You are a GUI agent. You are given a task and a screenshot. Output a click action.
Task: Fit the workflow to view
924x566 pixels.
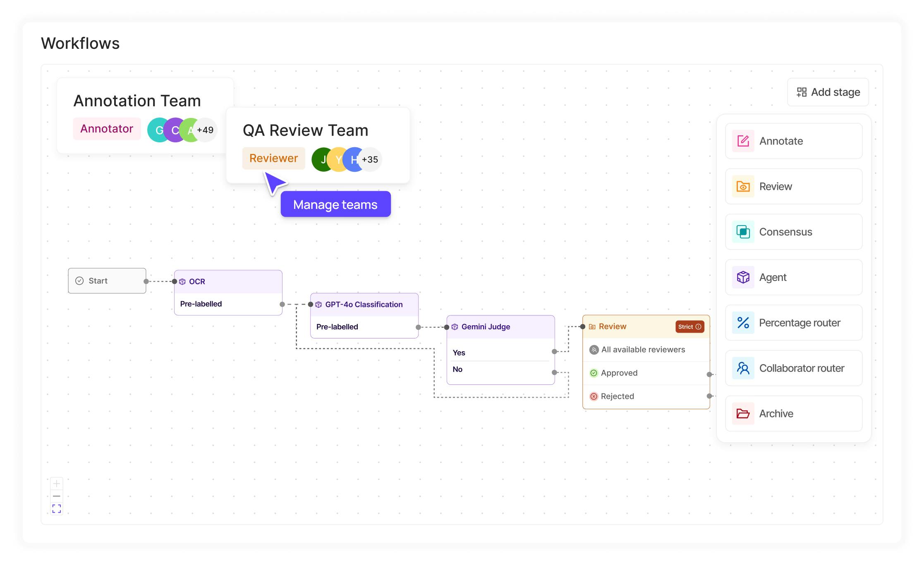click(x=57, y=508)
